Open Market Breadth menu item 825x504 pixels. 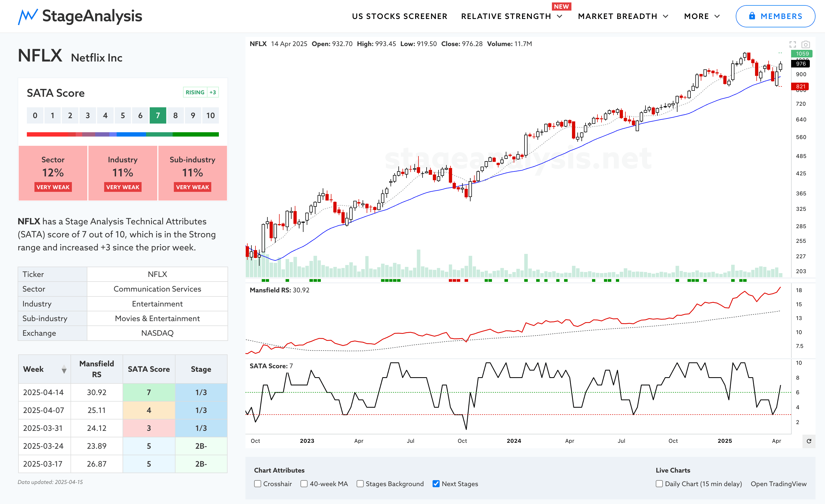(x=618, y=16)
